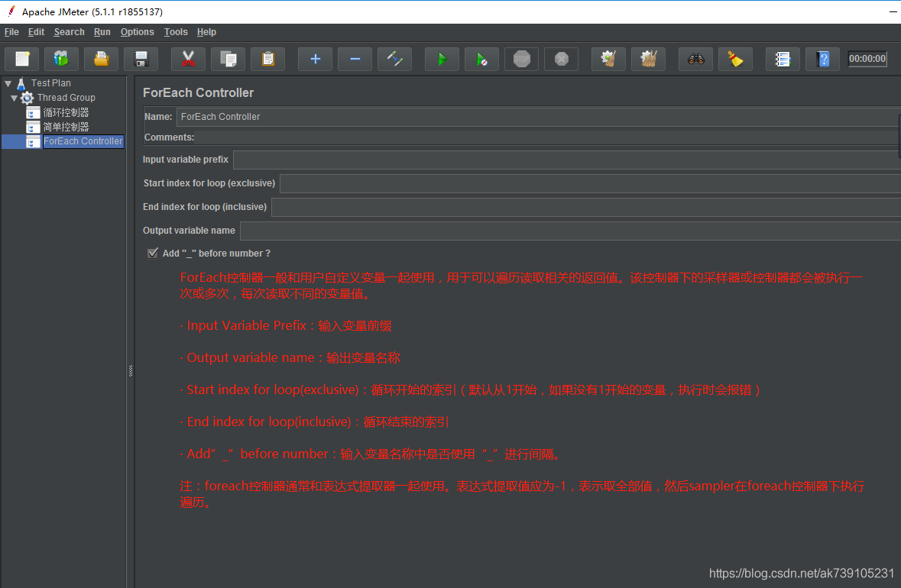The height and width of the screenshot is (588, 901).
Task: Click the 00:00:00 elapsed time display
Action: point(867,59)
